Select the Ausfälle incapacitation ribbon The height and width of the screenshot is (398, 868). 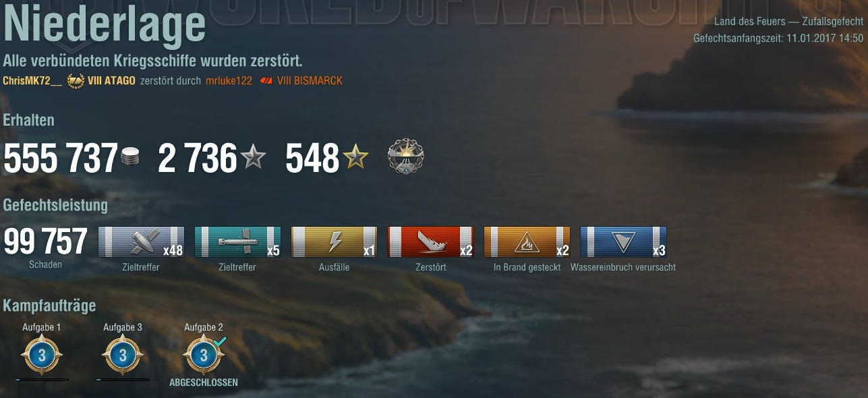point(334,241)
